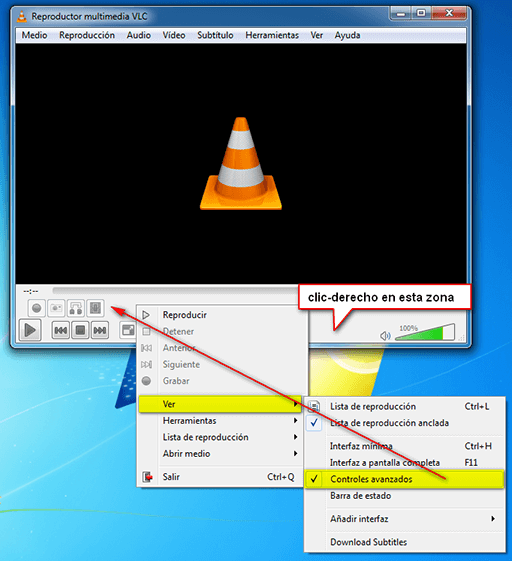Image resolution: width=512 pixels, height=561 pixels.
Task: Click the Play button in the control bar
Action: [30, 330]
